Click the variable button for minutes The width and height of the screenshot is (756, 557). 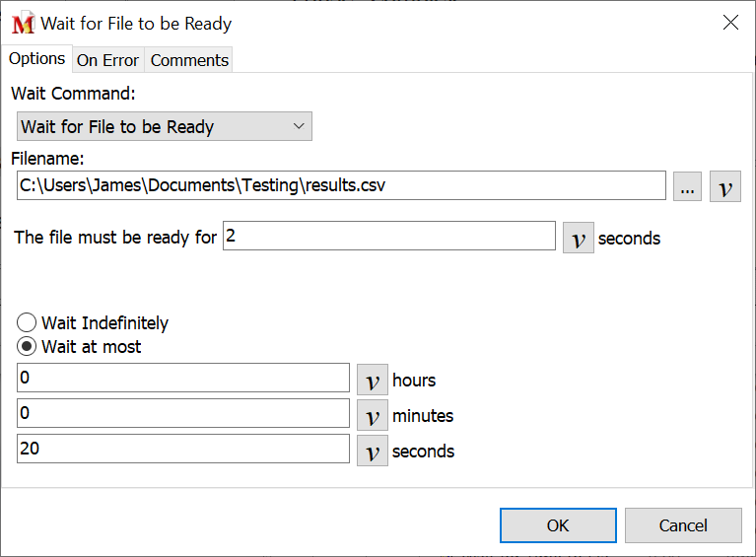tap(372, 415)
